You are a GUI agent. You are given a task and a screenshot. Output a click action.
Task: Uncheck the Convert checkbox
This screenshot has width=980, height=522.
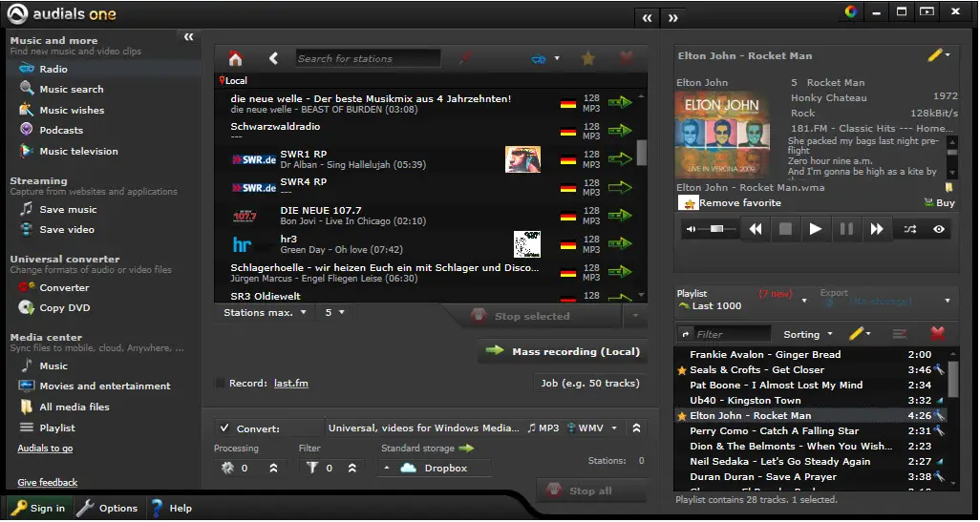(224, 428)
